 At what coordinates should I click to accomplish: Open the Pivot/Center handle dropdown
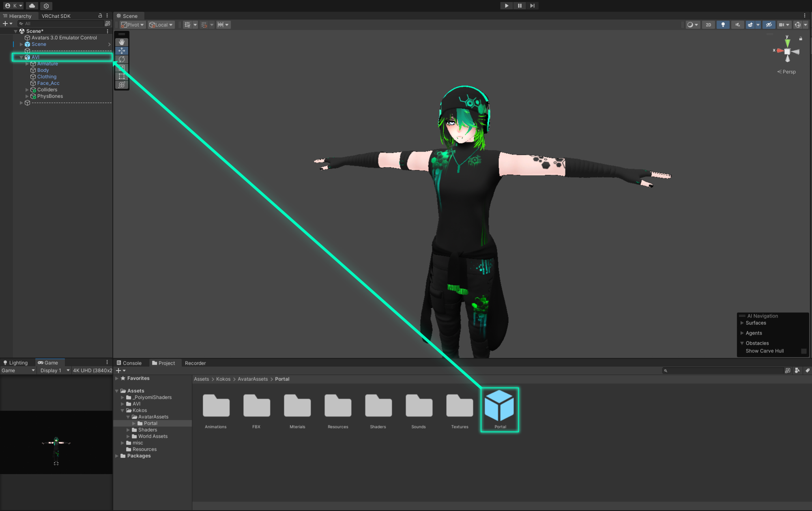click(133, 25)
